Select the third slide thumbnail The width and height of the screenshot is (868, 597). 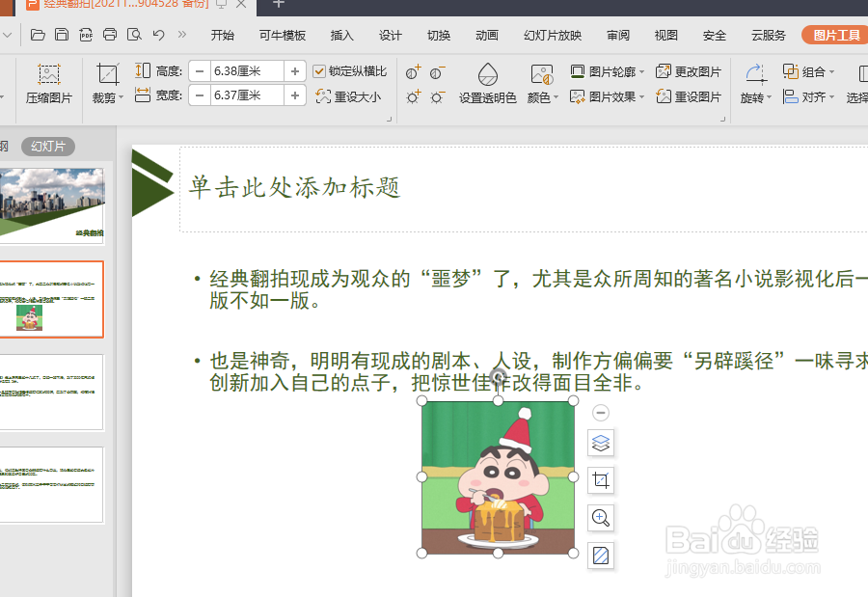(51, 393)
